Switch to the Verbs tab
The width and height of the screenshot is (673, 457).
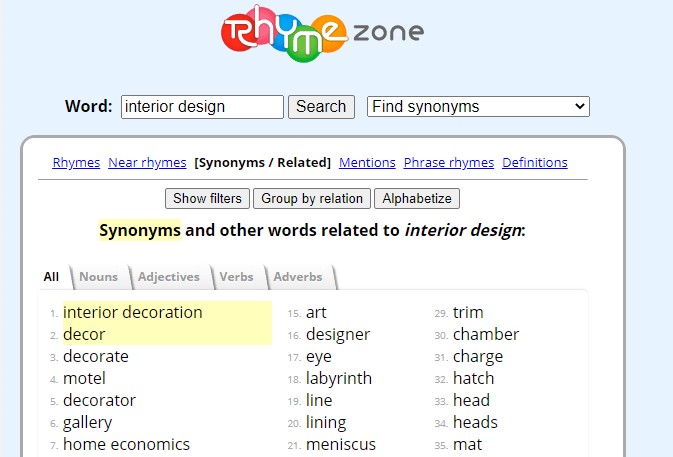(236, 277)
